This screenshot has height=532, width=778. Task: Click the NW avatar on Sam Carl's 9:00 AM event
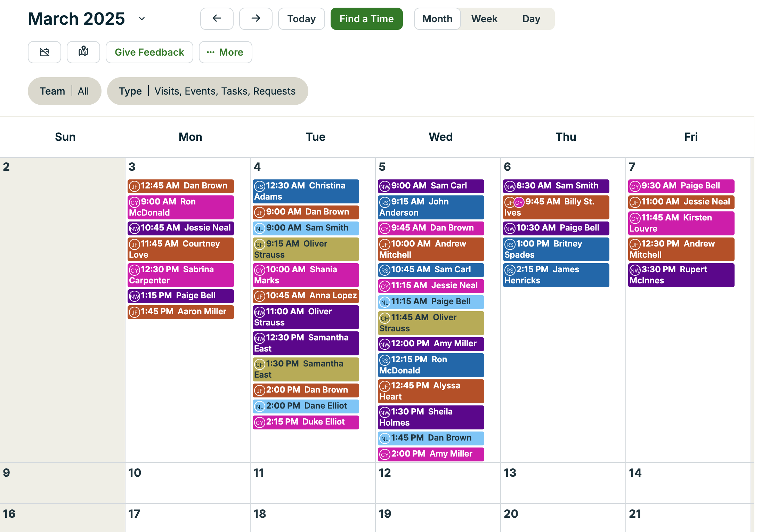pyautogui.click(x=384, y=186)
